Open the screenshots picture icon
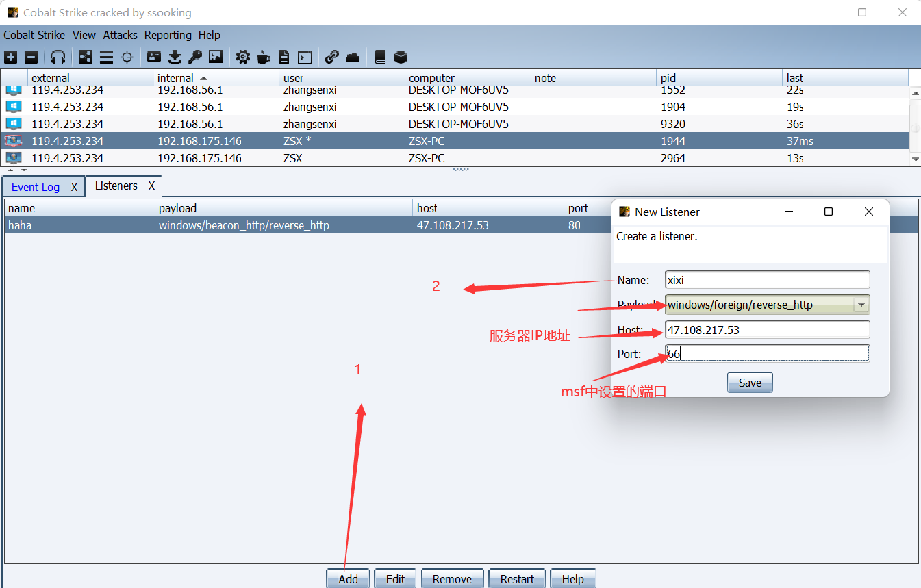This screenshot has height=588, width=921. click(216, 57)
